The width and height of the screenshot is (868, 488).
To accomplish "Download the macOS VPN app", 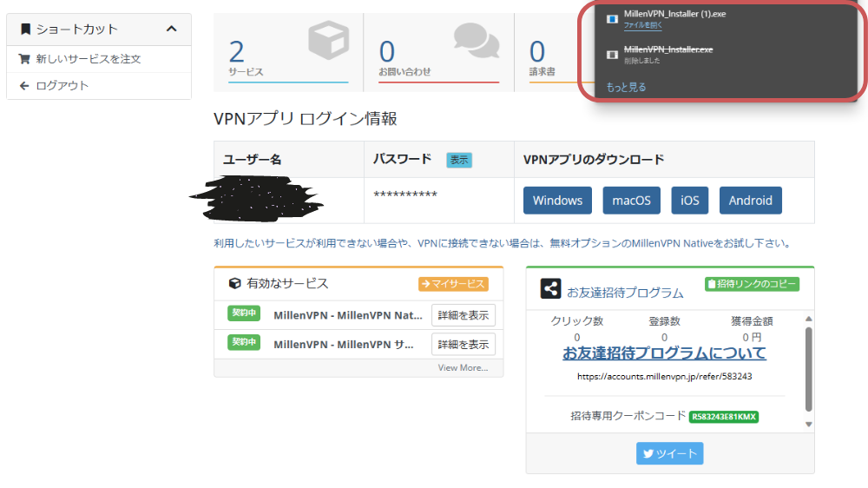I will click(631, 201).
